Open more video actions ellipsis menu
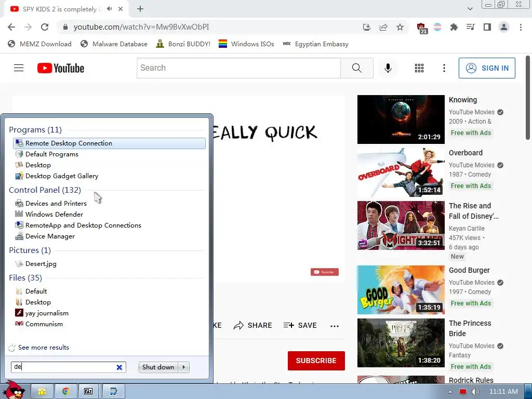 (335, 326)
